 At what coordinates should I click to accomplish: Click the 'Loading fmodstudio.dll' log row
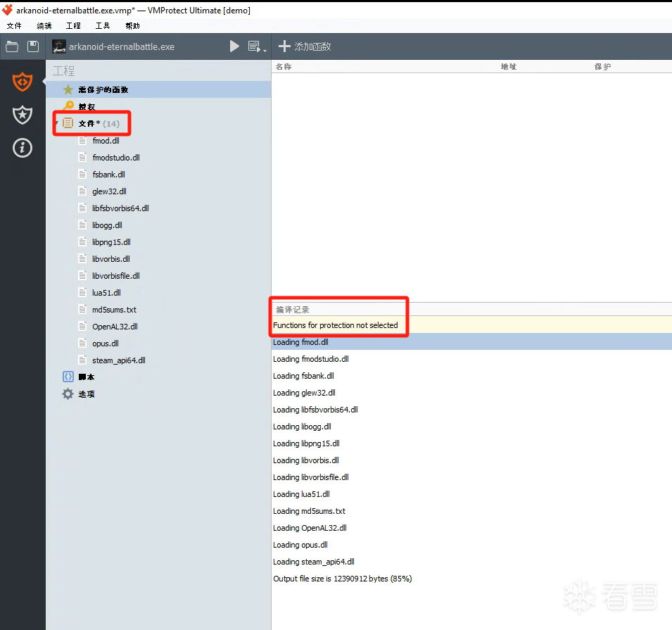point(471,359)
